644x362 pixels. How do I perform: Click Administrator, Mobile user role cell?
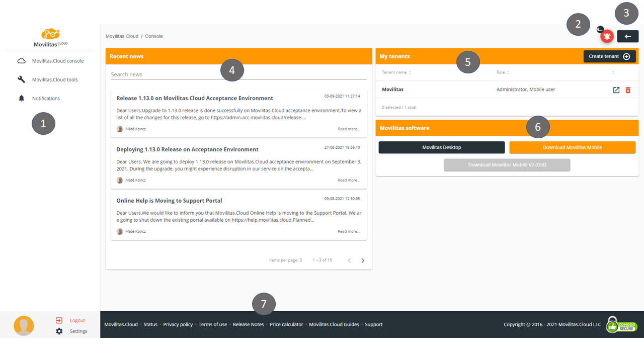point(526,89)
